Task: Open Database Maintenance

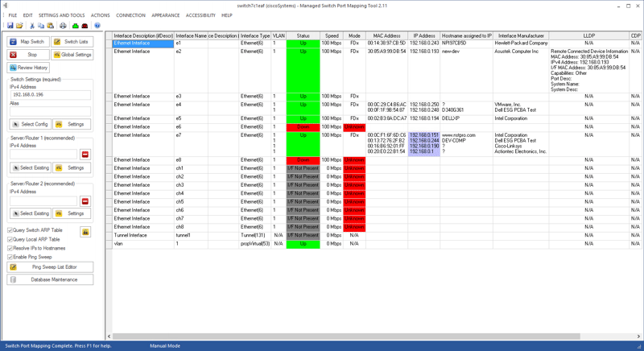Action: coord(50,279)
